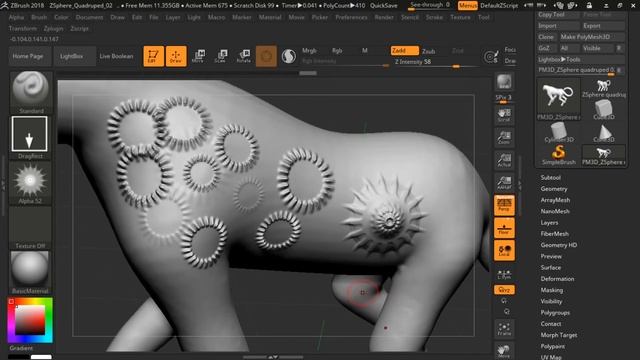
Task: Open the Render menu
Action: [x=384, y=18]
